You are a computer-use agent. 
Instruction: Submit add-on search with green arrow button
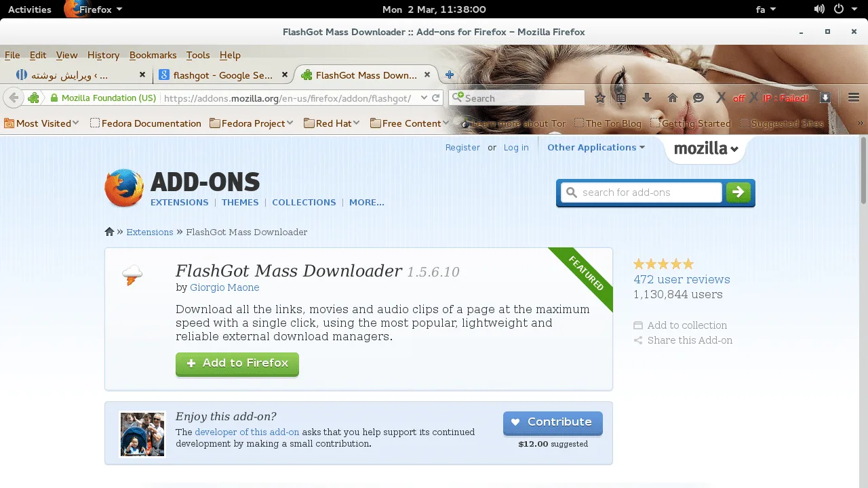pos(738,192)
